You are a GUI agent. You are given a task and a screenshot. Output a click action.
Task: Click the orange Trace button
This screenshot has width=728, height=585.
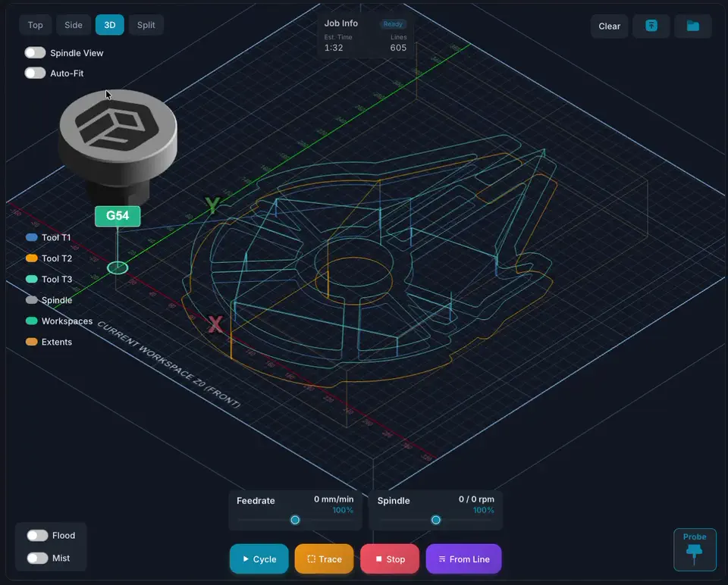point(324,559)
